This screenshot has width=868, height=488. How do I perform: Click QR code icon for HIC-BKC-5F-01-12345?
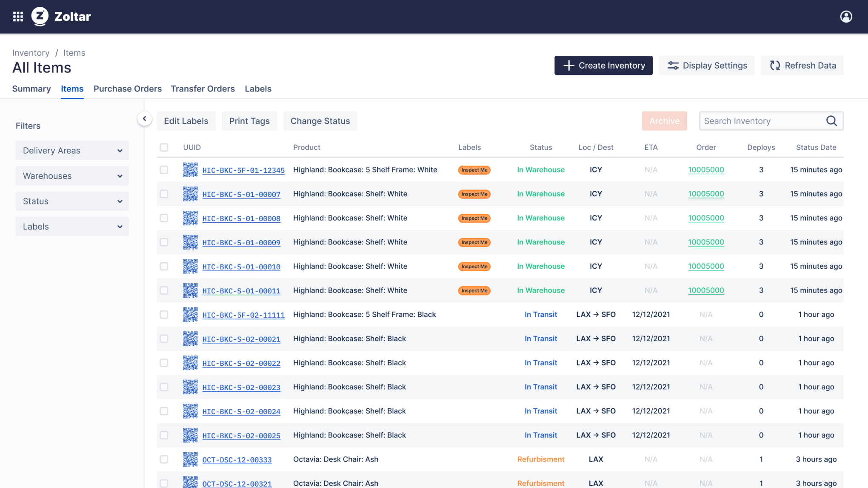(190, 169)
